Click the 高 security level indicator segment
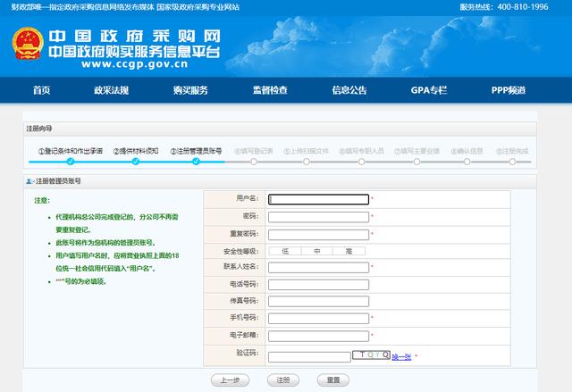This screenshot has height=392, width=572. (349, 251)
